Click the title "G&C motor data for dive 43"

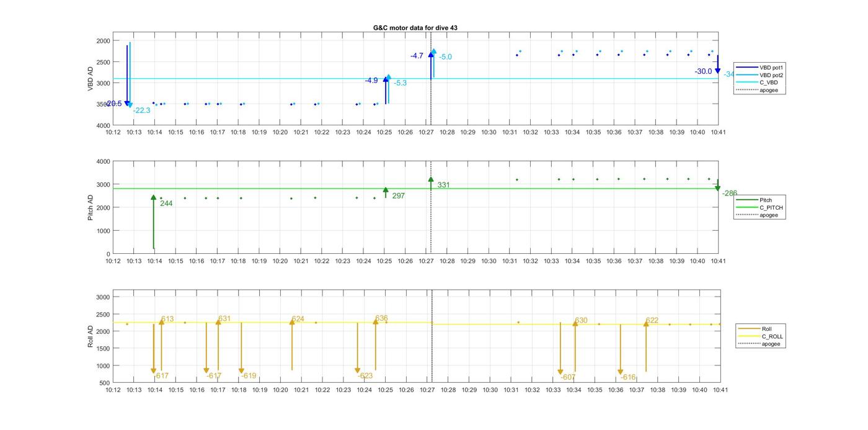(x=415, y=28)
